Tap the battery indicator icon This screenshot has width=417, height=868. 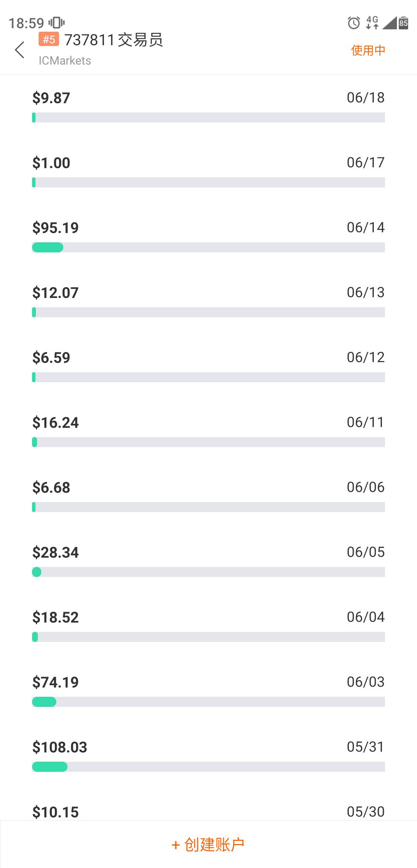click(403, 23)
